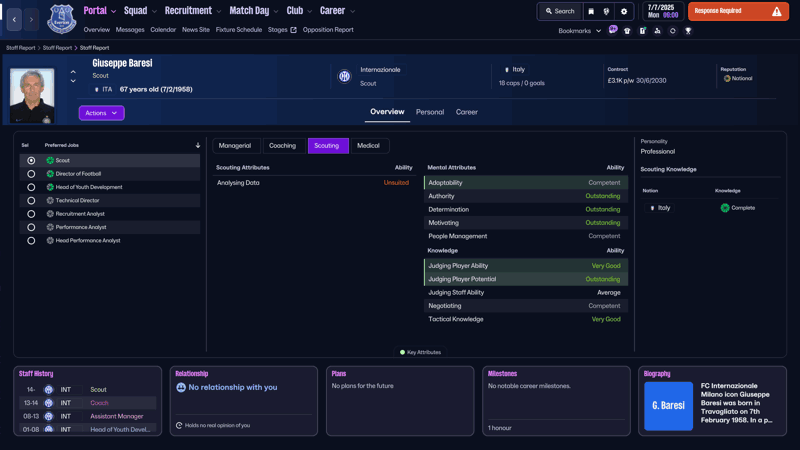The image size is (800, 450).
Task: Open the Bookmarks dropdown
Action: (580, 31)
